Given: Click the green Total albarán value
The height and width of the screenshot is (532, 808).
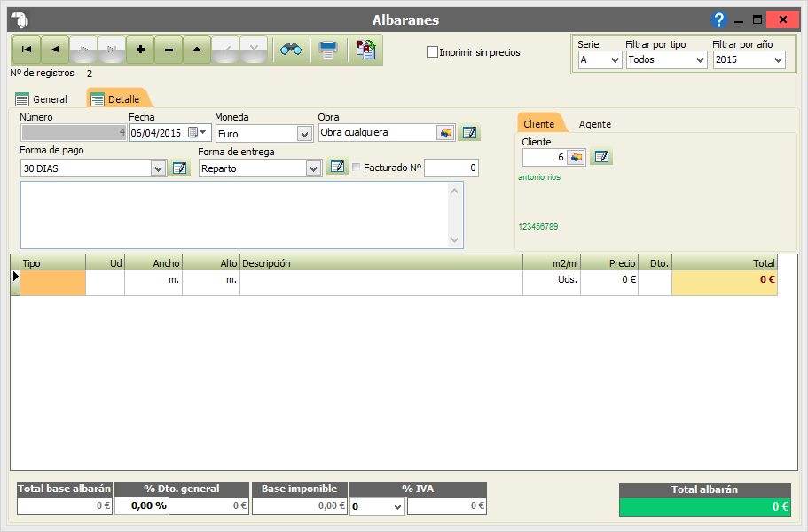Looking at the screenshot, I should tap(705, 507).
